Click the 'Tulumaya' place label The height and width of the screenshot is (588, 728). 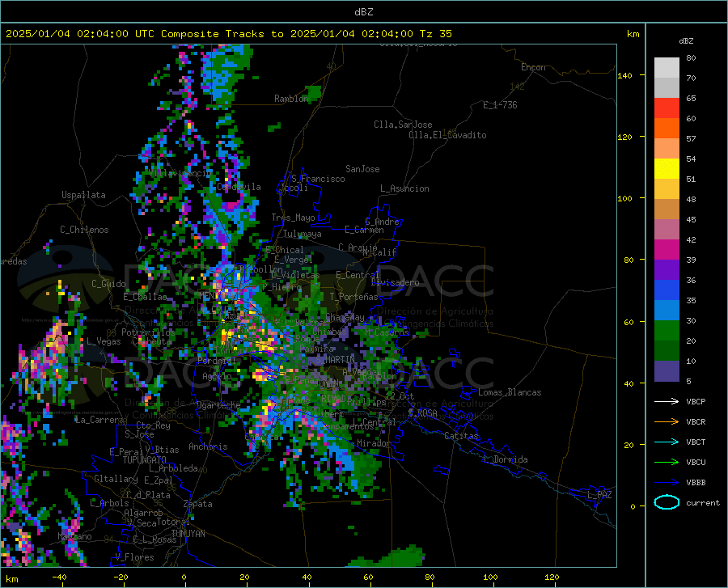302,234
